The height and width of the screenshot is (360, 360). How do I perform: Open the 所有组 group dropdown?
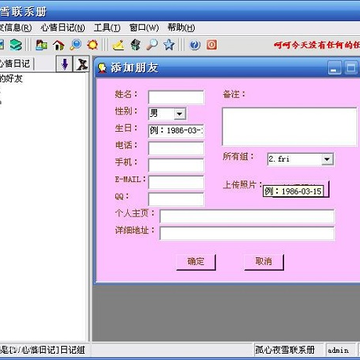tap(327, 159)
